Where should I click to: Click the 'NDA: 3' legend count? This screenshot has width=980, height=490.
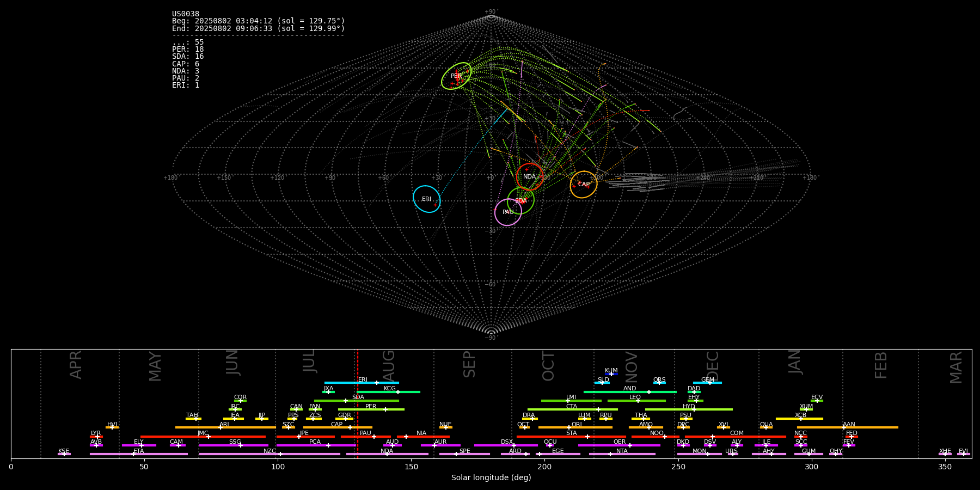click(186, 71)
